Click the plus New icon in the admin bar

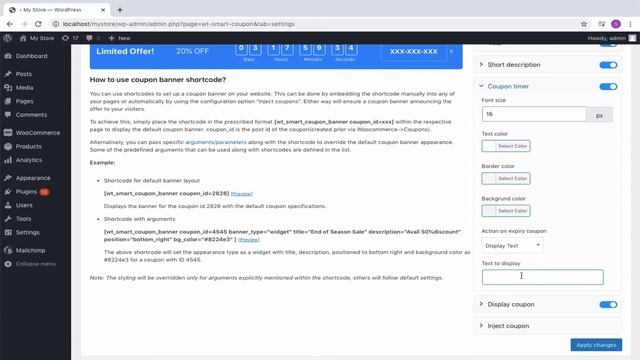(x=111, y=38)
